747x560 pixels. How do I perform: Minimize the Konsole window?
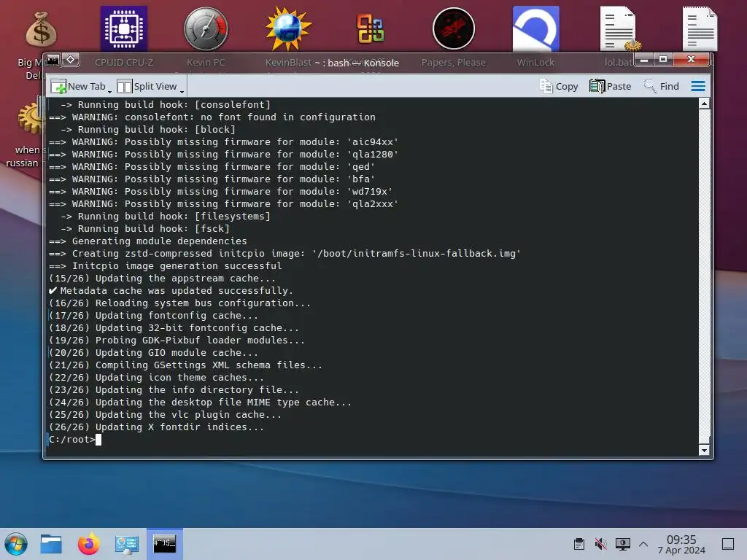point(645,60)
